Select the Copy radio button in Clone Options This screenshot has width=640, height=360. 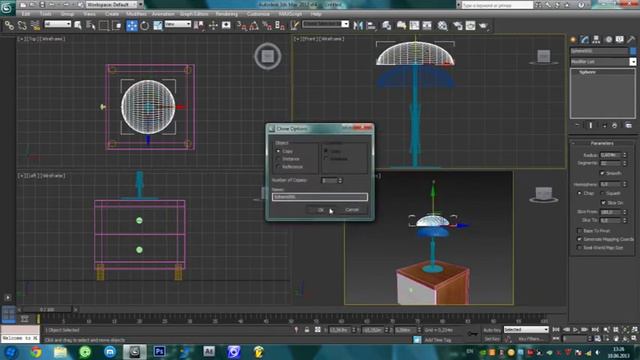[x=278, y=151]
